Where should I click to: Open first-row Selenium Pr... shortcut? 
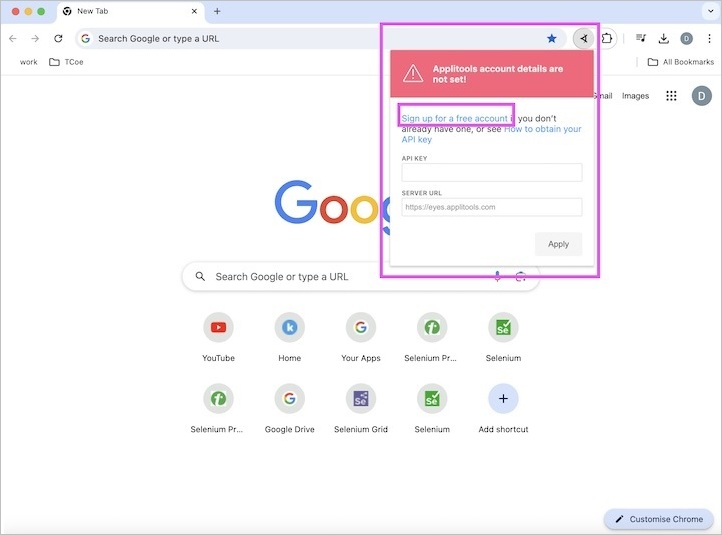431,337
